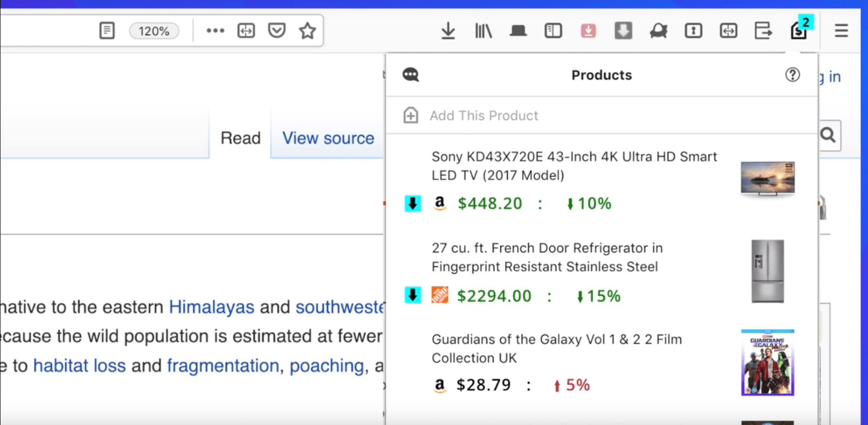868x425 pixels.
Task: Click price-drop arrow badge beside $2294.00
Action: (413, 295)
